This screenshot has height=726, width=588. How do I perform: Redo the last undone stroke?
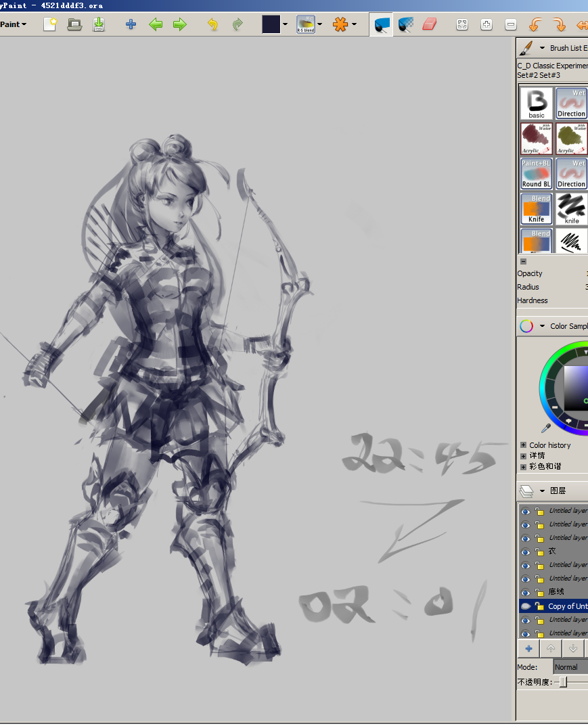pyautogui.click(x=237, y=24)
